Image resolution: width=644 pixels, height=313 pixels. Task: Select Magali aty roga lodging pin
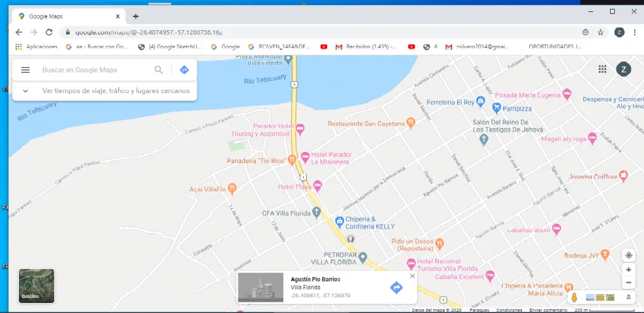pyautogui.click(x=592, y=138)
